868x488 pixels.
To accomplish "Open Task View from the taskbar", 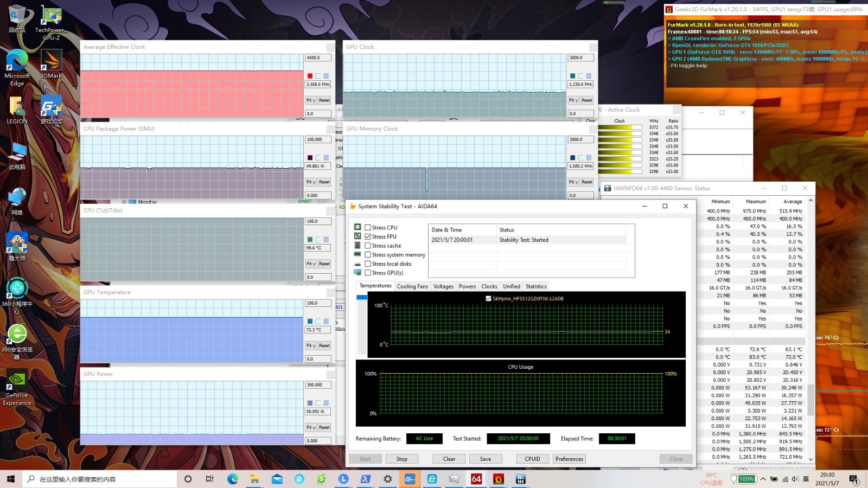I will 209,479.
